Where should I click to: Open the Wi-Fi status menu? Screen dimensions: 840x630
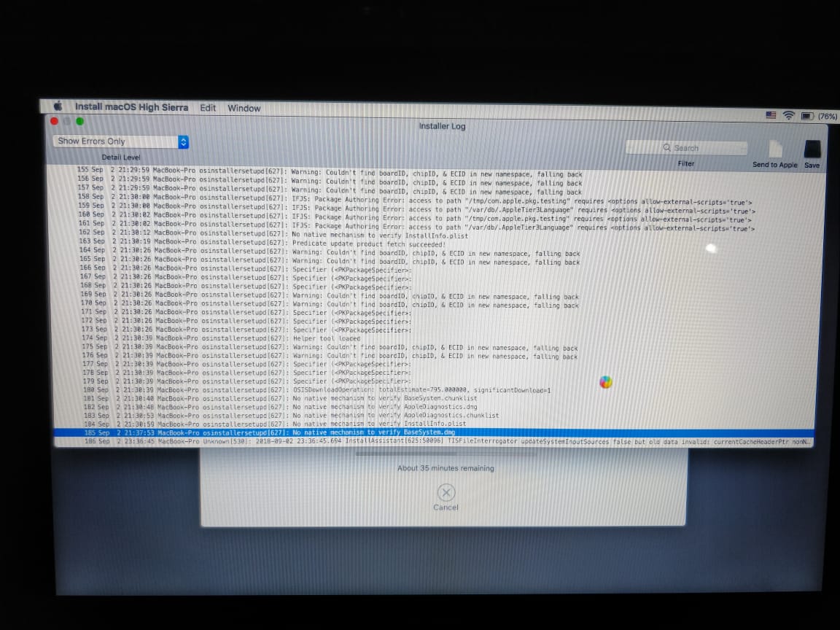[788, 115]
